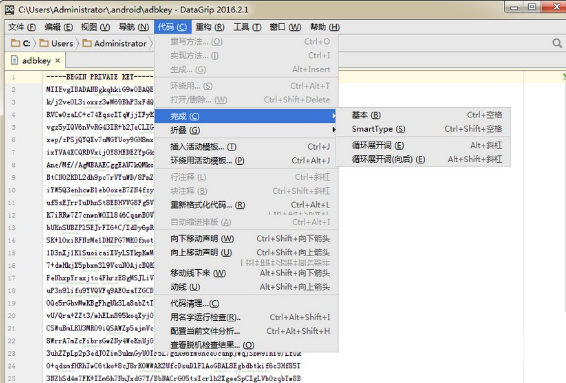Open the 窗口 (W) menu

tap(285, 27)
